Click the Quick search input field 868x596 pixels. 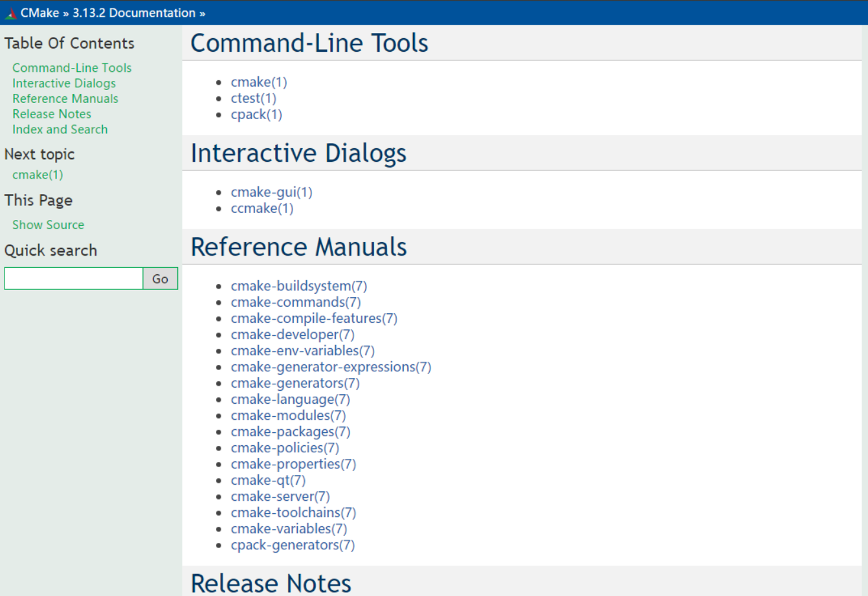click(x=73, y=278)
